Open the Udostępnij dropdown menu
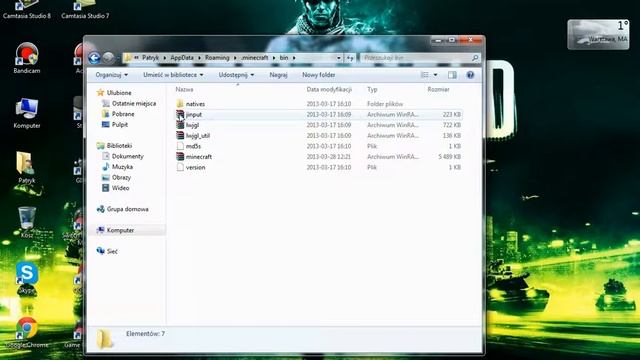640x360 pixels. click(x=236, y=75)
